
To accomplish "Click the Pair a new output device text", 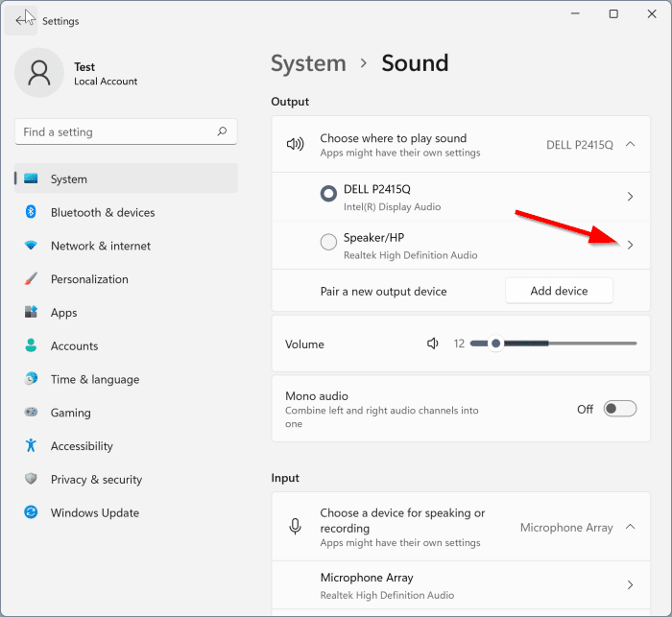I will (384, 292).
